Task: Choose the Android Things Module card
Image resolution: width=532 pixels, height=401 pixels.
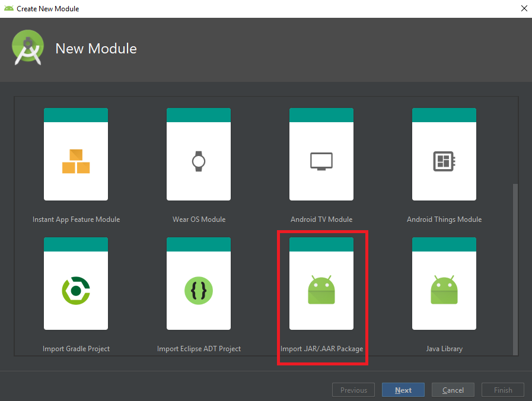Action: click(444, 154)
